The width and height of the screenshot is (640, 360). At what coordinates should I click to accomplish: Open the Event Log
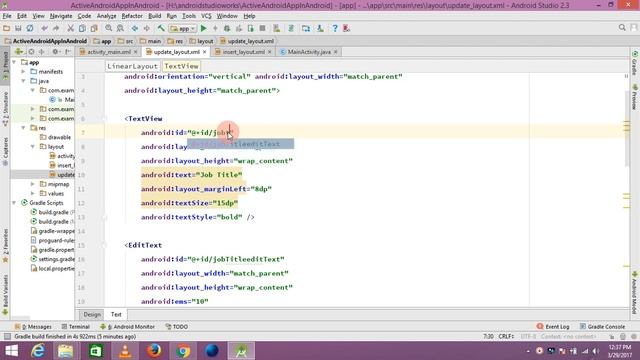pyautogui.click(x=553, y=327)
